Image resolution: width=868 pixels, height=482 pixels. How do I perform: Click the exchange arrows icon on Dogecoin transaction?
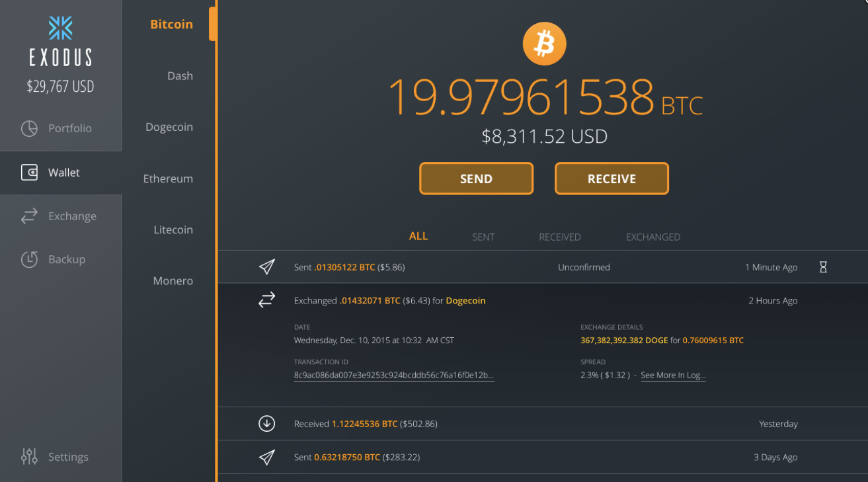pyautogui.click(x=266, y=301)
